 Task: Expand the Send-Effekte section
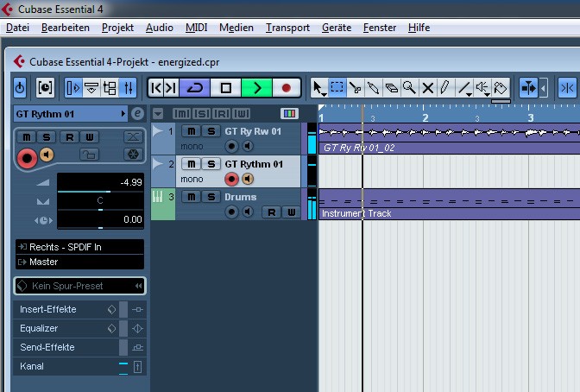tap(79, 347)
